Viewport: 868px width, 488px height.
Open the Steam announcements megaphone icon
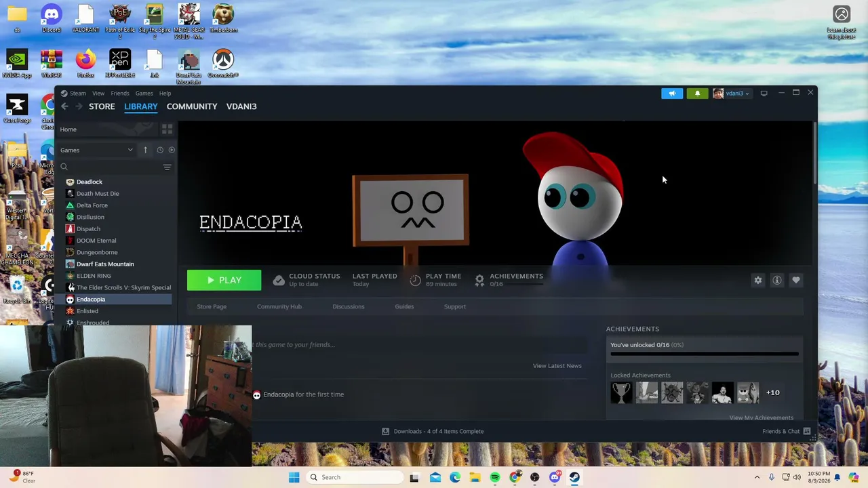point(672,94)
